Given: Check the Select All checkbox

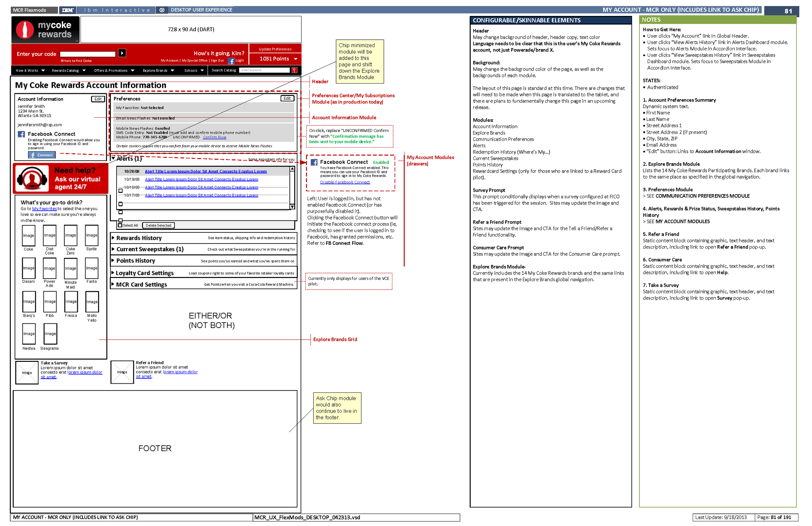Looking at the screenshot, I should (120, 225).
